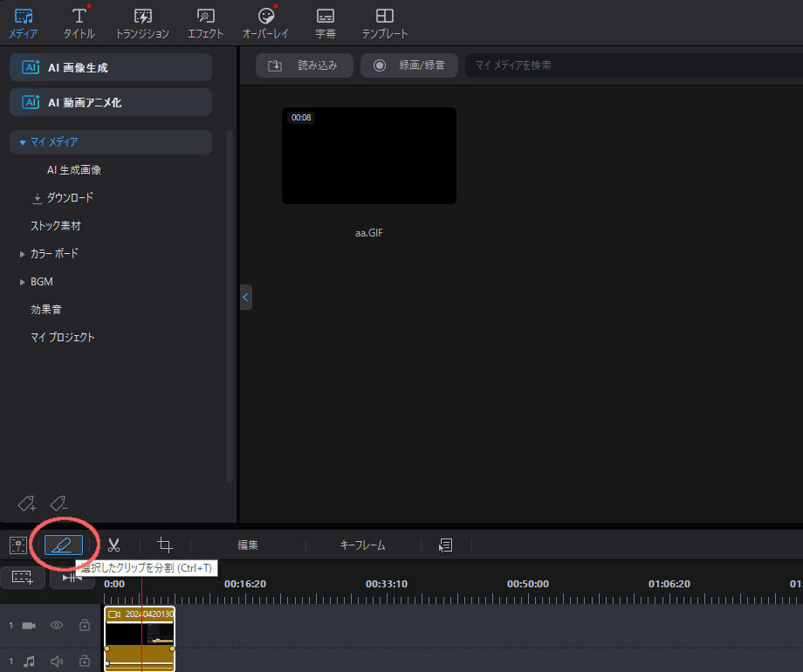Click the add track button
This screenshot has width=803, height=672.
[x=23, y=577]
